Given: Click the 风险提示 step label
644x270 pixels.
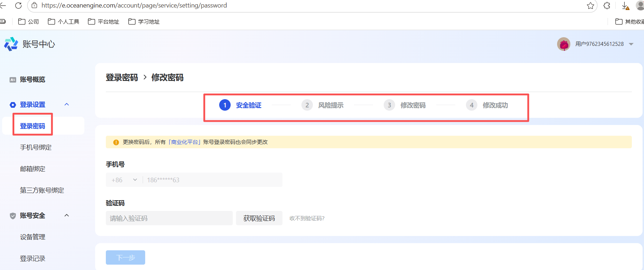Looking at the screenshot, I should point(331,105).
